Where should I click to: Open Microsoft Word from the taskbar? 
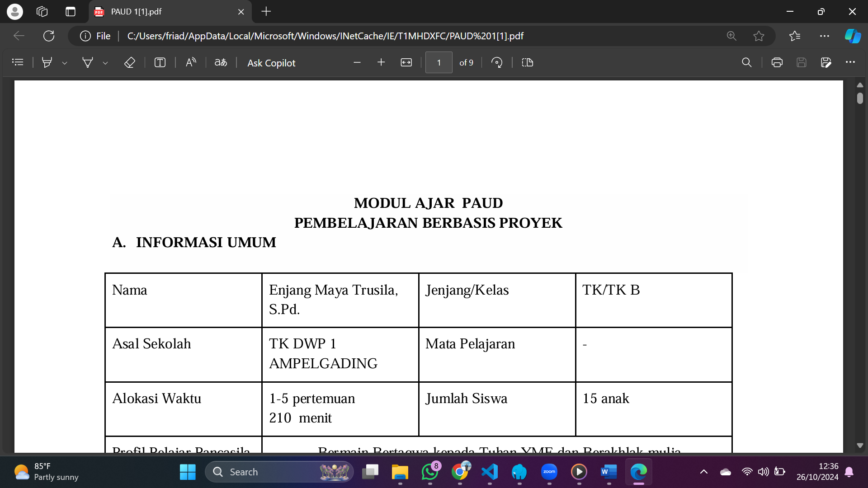click(x=609, y=472)
